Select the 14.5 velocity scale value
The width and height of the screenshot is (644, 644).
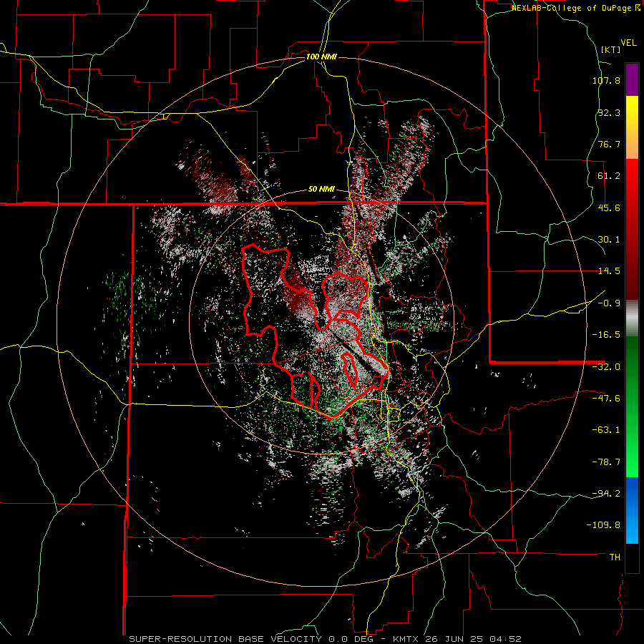pos(609,271)
